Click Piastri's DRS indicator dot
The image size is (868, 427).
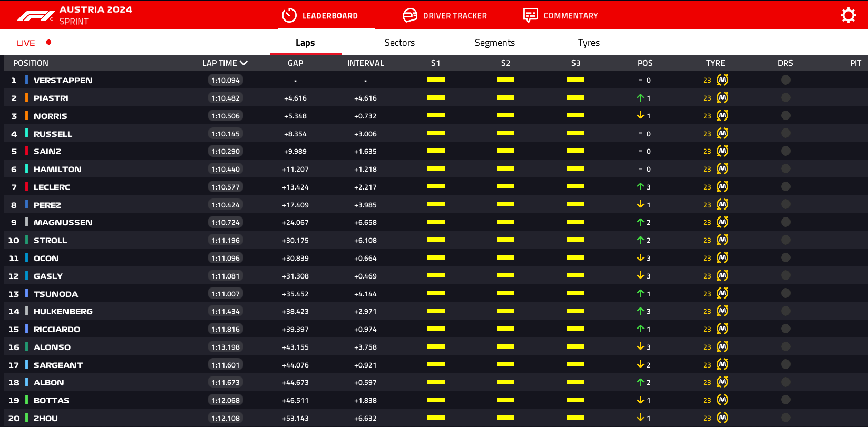click(x=786, y=98)
